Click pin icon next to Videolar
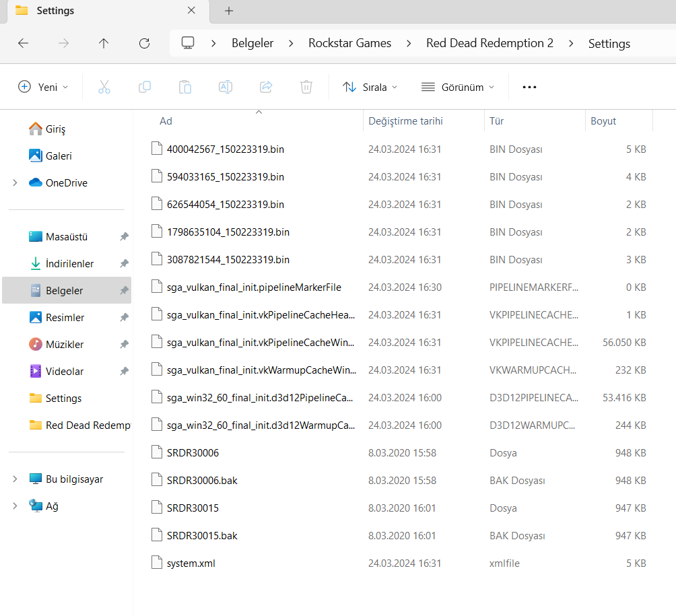Image resolution: width=676 pixels, height=616 pixels. [x=124, y=371]
